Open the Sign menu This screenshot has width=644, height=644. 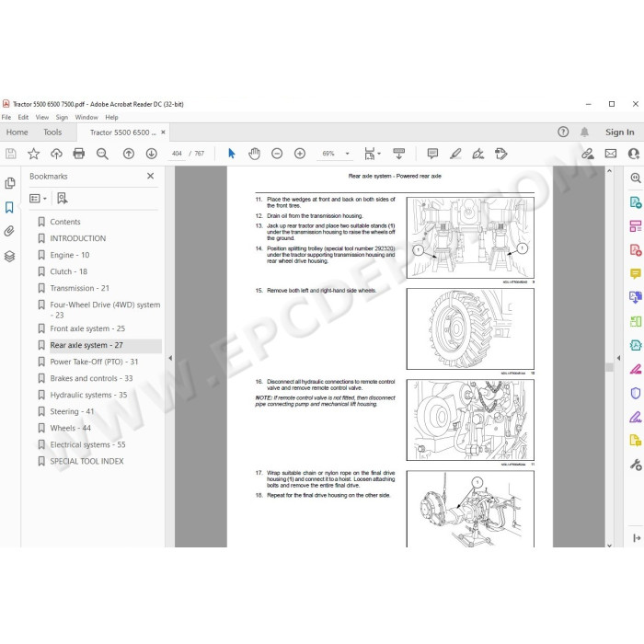62,118
